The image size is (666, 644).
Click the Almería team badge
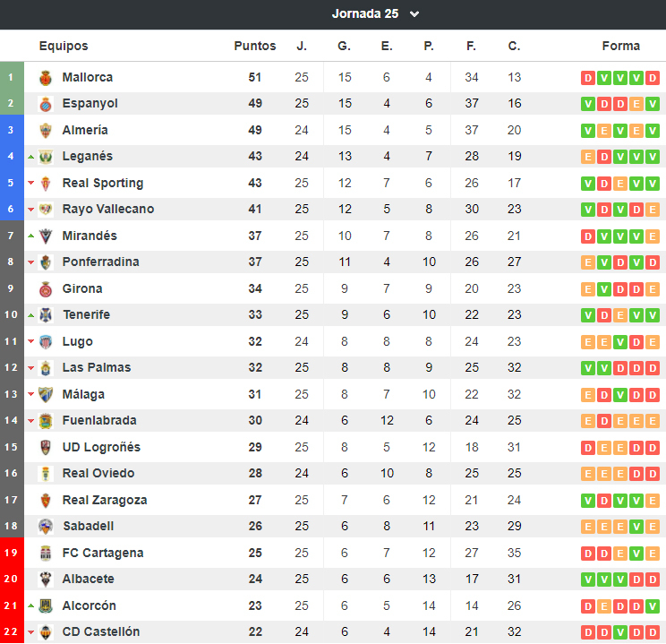46,131
